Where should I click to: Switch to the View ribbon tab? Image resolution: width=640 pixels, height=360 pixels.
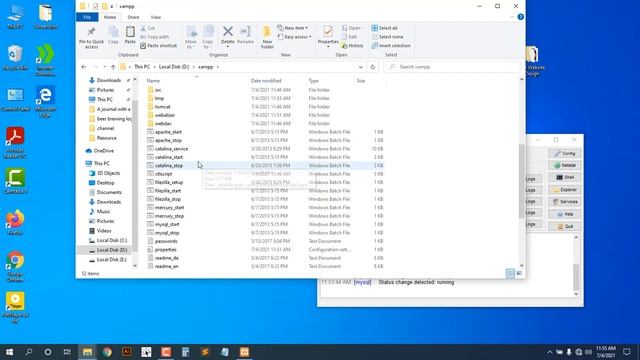pyautogui.click(x=156, y=17)
